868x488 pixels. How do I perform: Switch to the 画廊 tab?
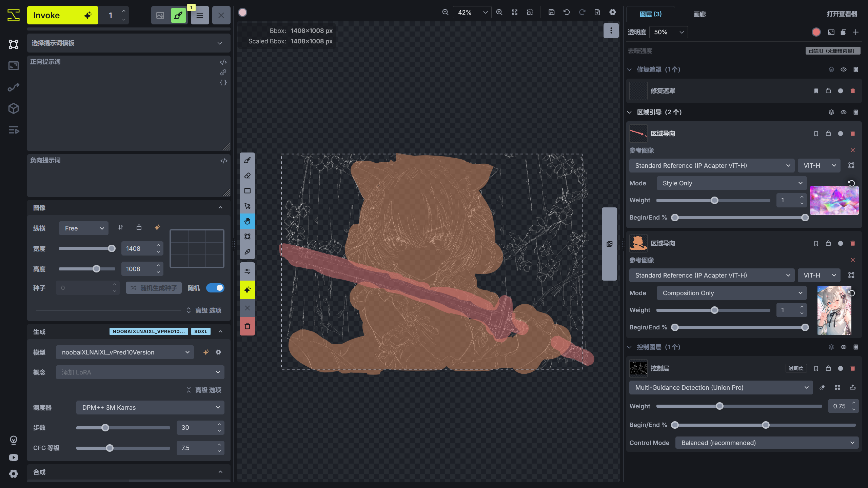pos(699,14)
